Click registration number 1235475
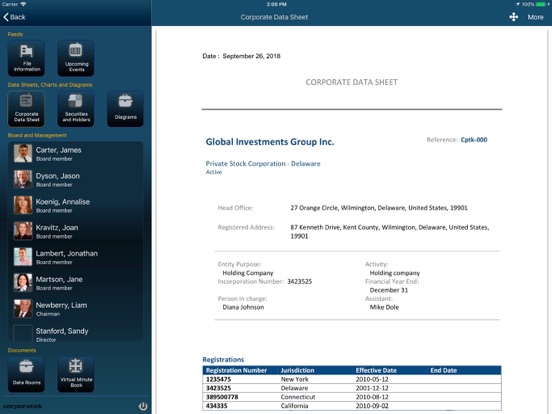 218,379
